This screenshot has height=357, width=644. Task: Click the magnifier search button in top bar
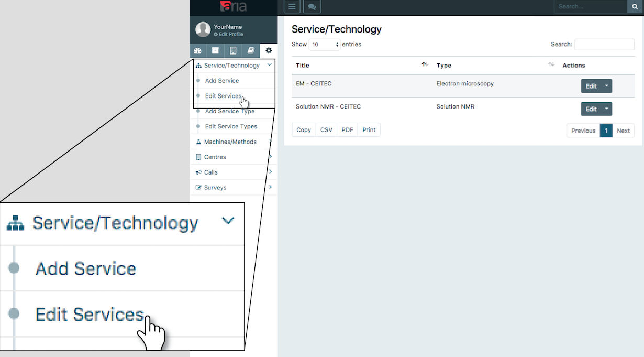(x=635, y=7)
